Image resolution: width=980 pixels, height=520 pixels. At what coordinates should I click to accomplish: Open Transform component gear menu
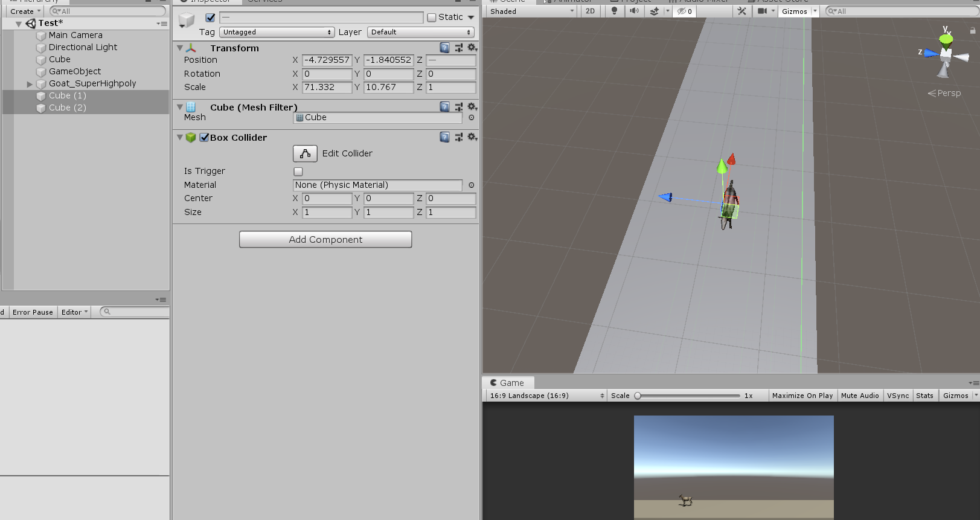tap(472, 48)
